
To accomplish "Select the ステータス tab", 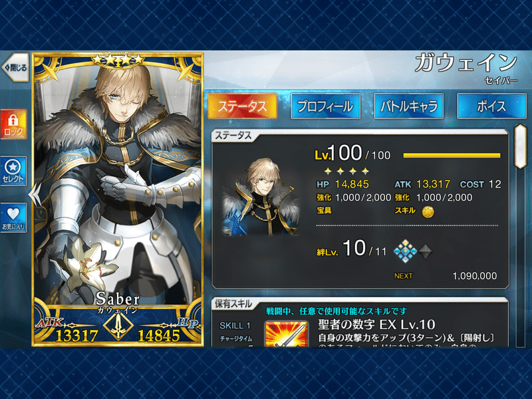I will 242,106.
